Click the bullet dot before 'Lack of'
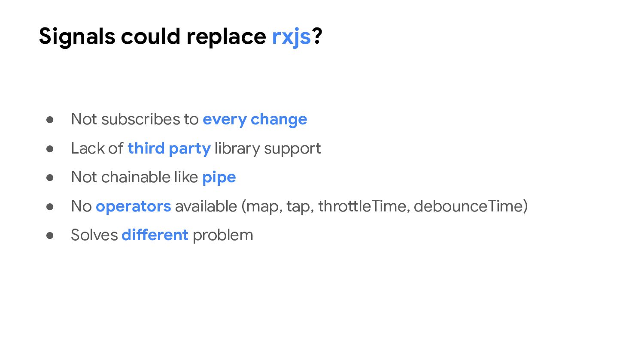 point(50,149)
